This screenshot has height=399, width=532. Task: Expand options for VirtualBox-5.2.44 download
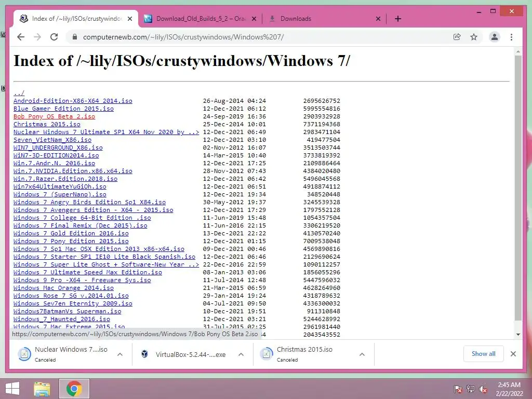click(x=241, y=354)
